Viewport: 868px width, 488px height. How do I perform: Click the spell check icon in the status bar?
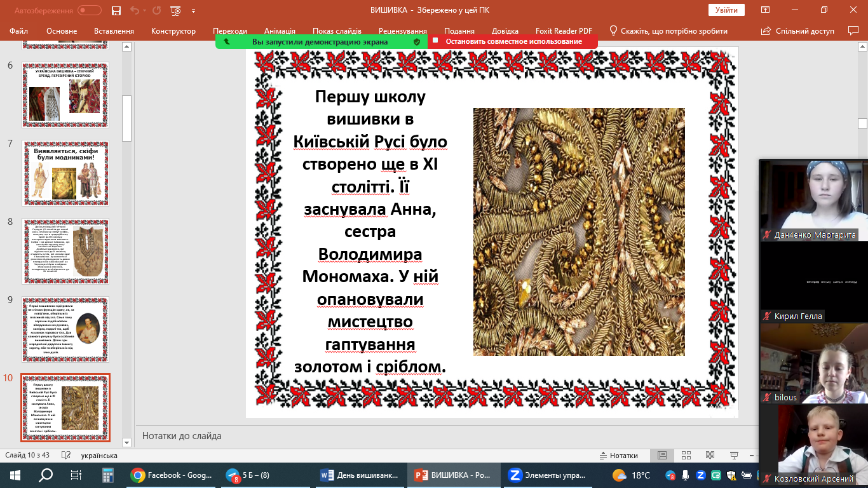pyautogui.click(x=65, y=456)
